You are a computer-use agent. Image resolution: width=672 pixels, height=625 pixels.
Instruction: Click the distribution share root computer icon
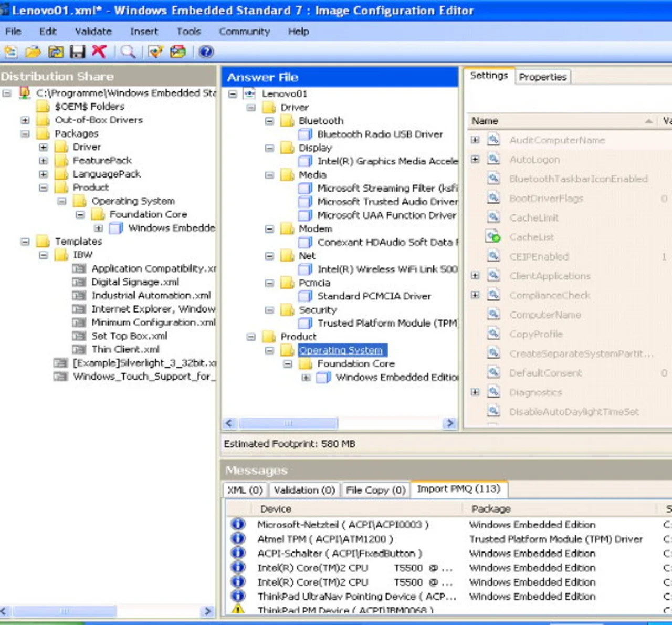pos(24,93)
